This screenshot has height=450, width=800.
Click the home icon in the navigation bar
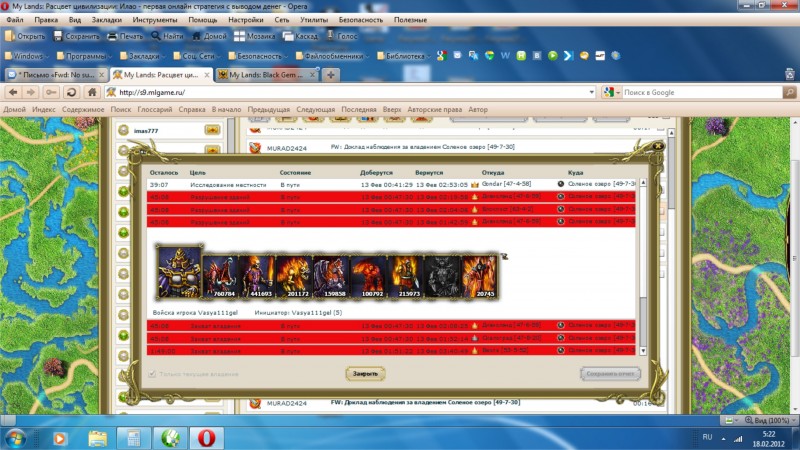click(92, 92)
